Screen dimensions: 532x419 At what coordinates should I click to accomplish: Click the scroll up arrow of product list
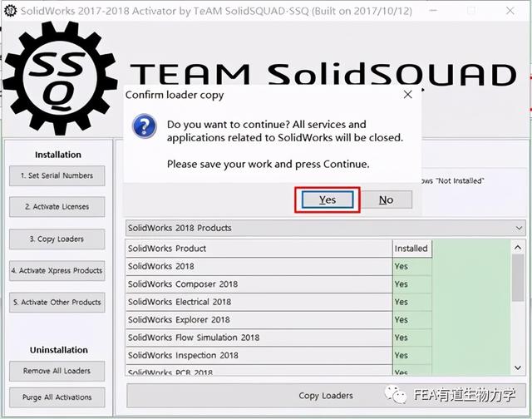pos(518,248)
